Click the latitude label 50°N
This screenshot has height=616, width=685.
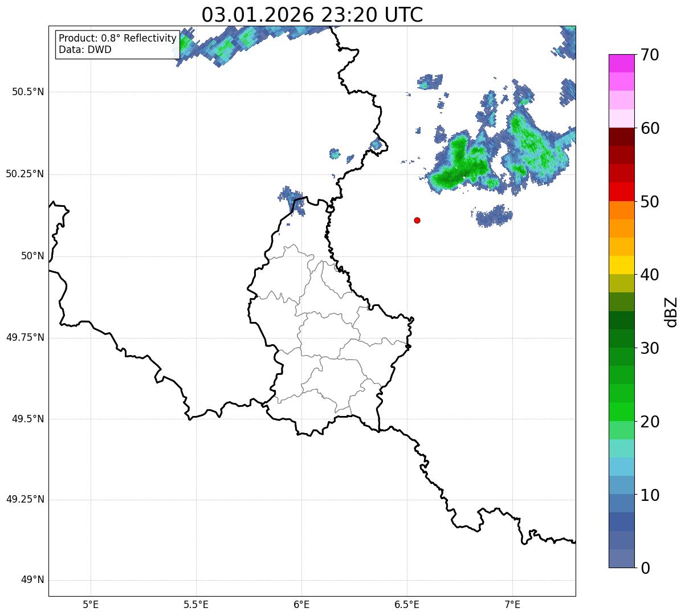click(32, 256)
